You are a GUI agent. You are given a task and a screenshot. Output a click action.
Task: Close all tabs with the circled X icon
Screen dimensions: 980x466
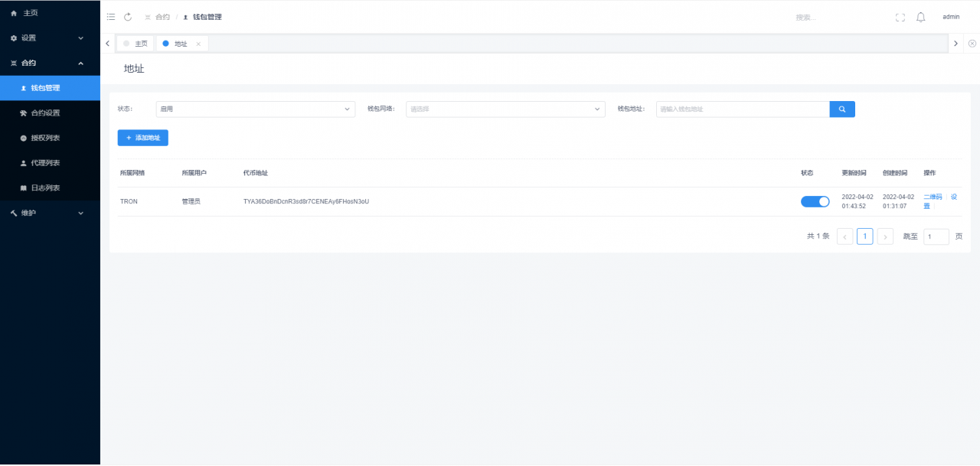pos(972,44)
